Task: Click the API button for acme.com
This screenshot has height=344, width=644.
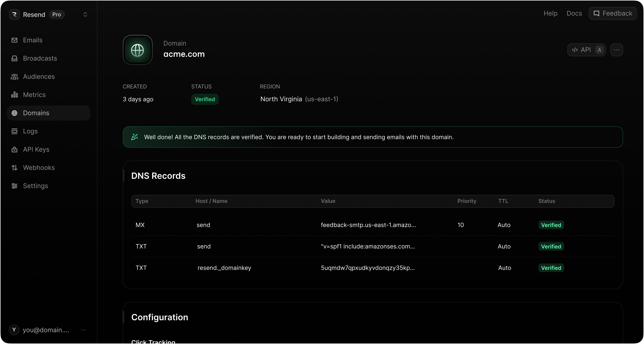Action: [586, 50]
